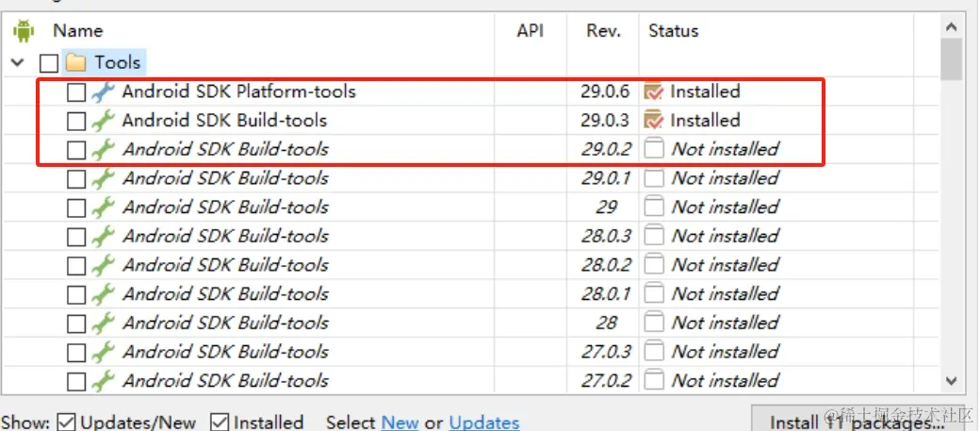The height and width of the screenshot is (431, 980).
Task: Click green wrench icon for Build-tools 29.0.3
Action: pos(103,121)
